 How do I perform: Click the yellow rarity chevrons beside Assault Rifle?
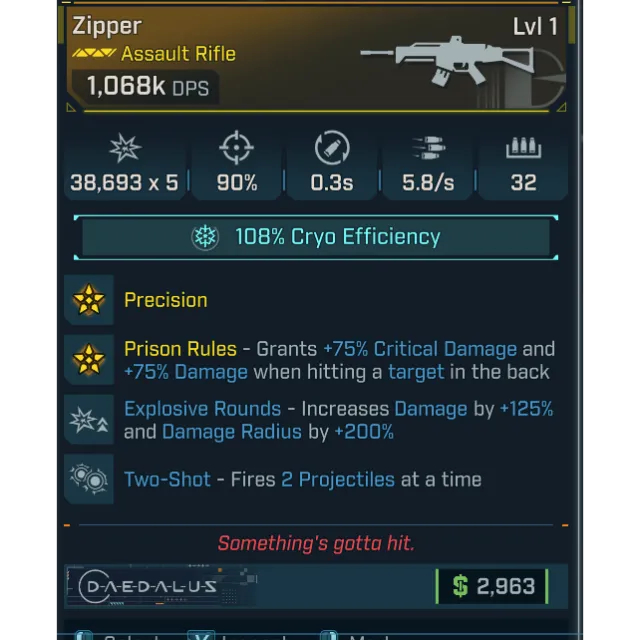point(94,53)
